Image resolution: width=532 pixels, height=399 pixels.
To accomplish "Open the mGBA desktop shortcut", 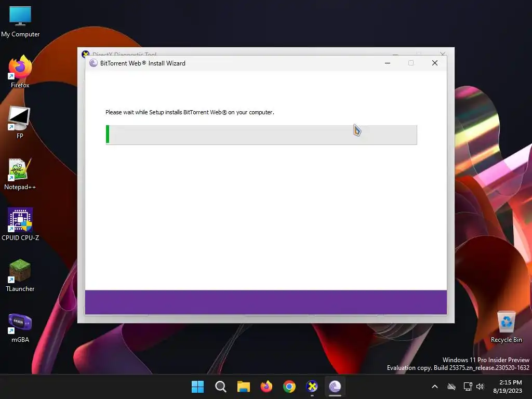I will pos(20,327).
